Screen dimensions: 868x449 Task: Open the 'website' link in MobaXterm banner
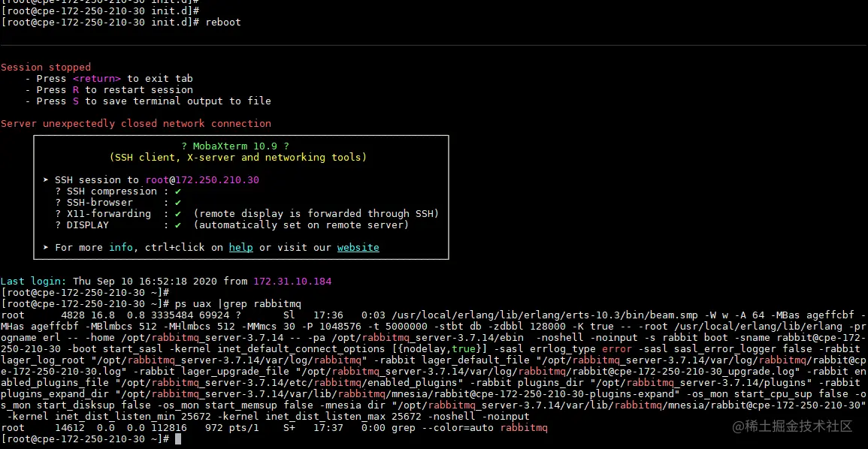click(x=358, y=248)
